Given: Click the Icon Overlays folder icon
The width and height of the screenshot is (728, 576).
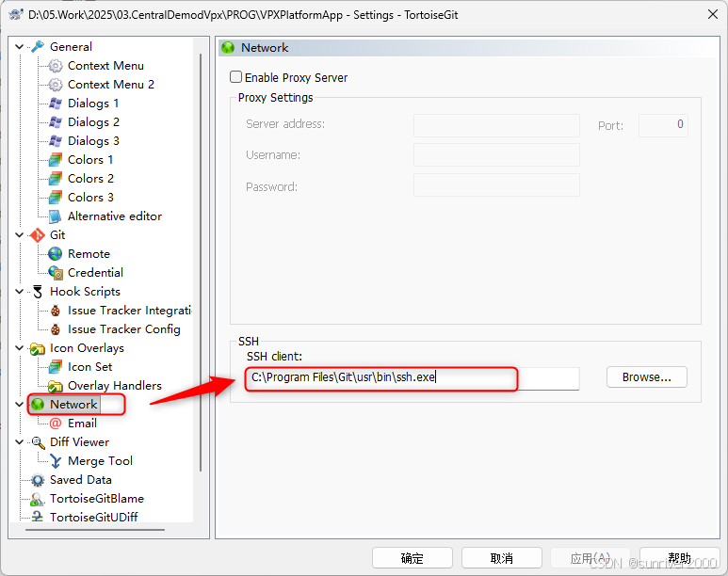Looking at the screenshot, I should (38, 348).
